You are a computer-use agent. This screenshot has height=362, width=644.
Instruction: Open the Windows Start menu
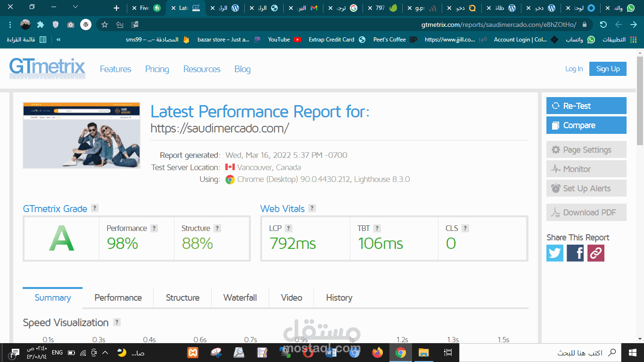tap(633, 353)
